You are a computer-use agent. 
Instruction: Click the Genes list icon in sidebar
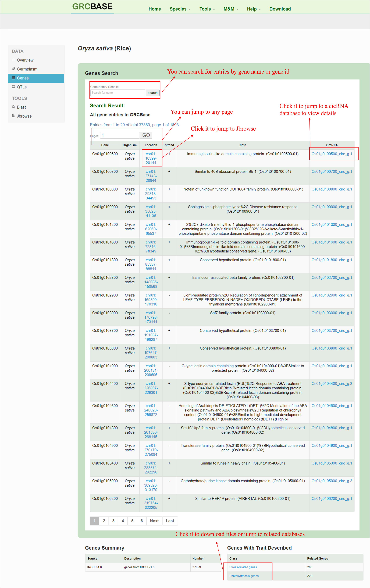click(13, 78)
